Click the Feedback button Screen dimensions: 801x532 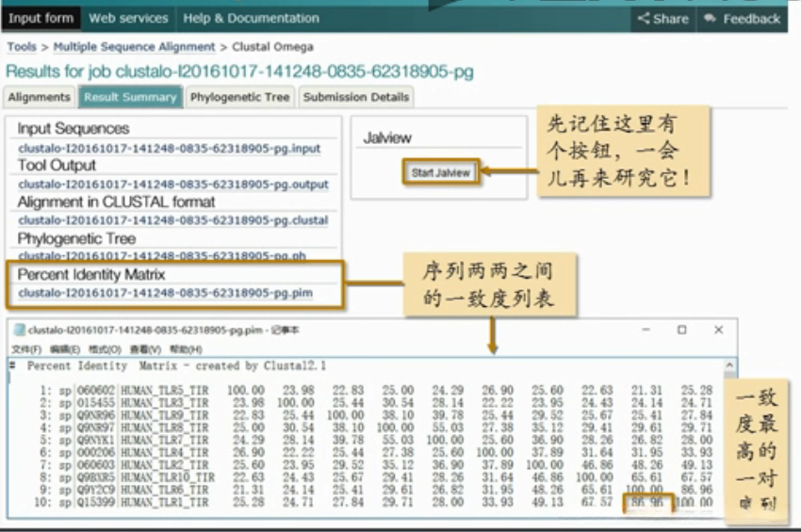pyautogui.click(x=742, y=19)
